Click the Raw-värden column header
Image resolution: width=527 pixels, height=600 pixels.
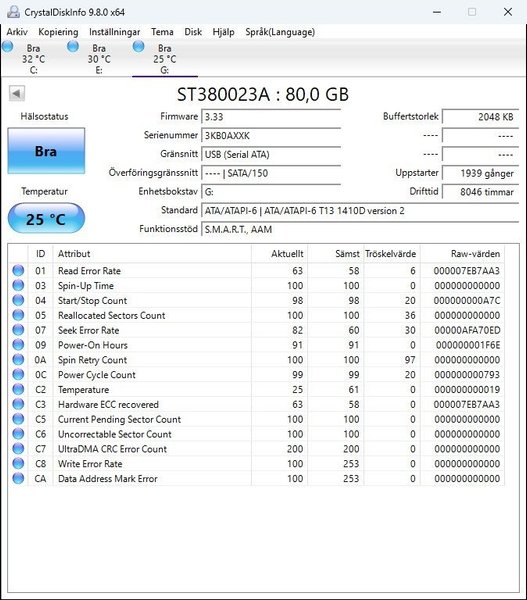(462, 254)
